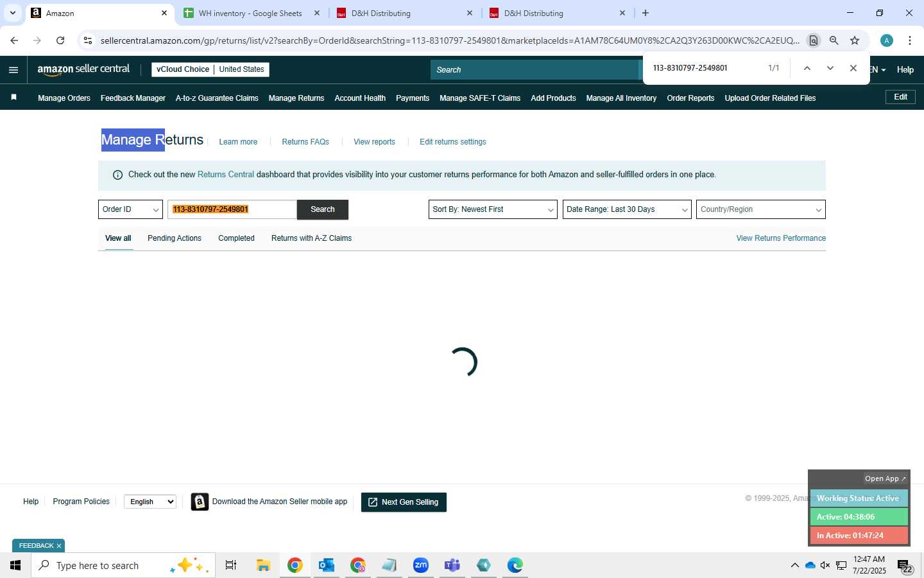Bookmark this page with star icon
The width and height of the screenshot is (924, 578).
tap(855, 40)
